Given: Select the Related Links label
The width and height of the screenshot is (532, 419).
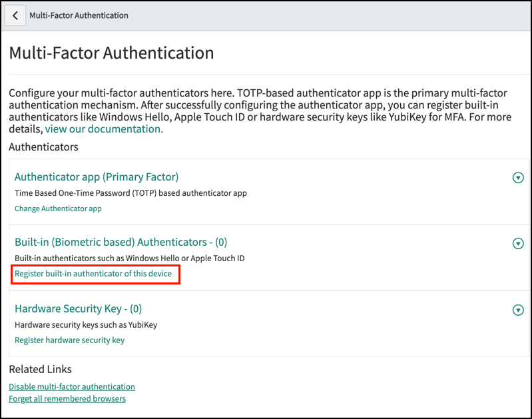Looking at the screenshot, I should 41,369.
